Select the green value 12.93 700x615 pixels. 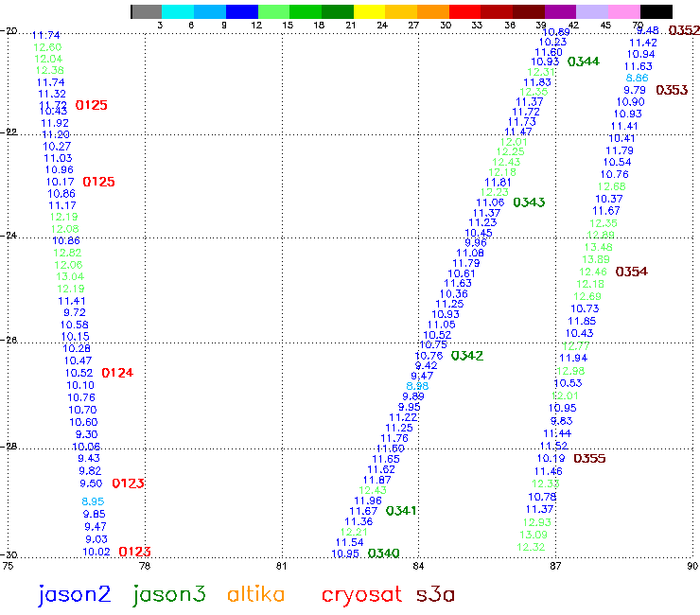537,522
